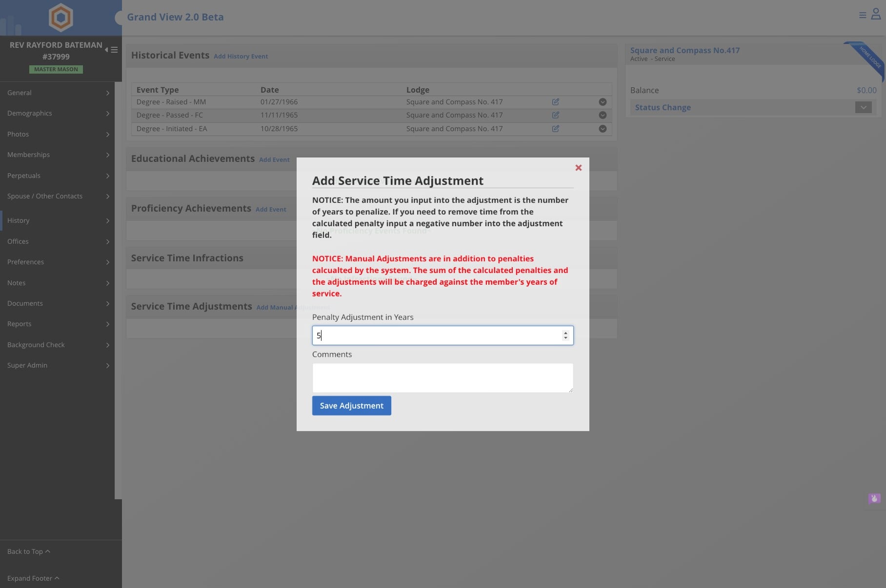Click the Grand View 2.0 Beta title

175,17
